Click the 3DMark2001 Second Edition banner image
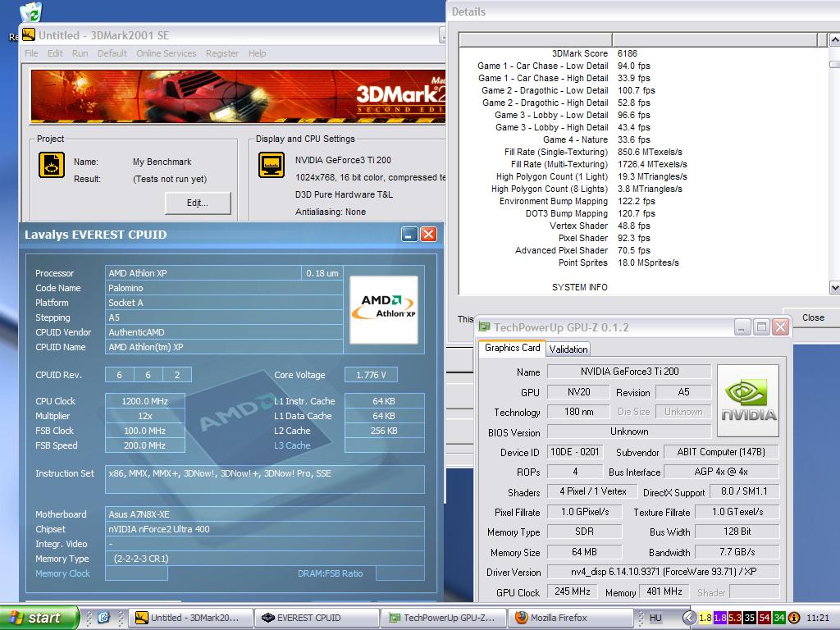 click(238, 97)
